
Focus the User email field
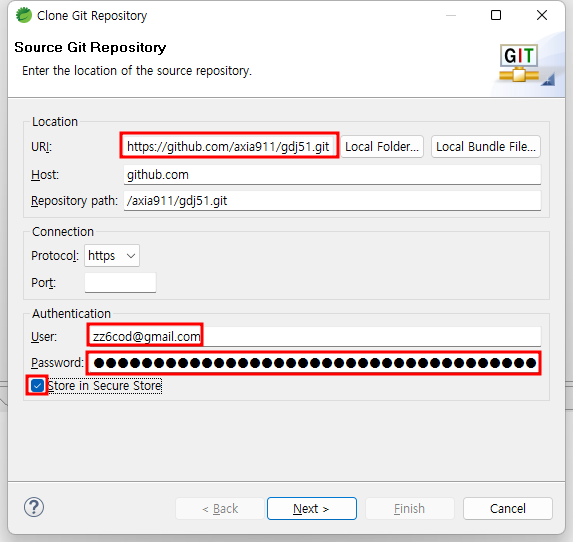click(x=315, y=336)
